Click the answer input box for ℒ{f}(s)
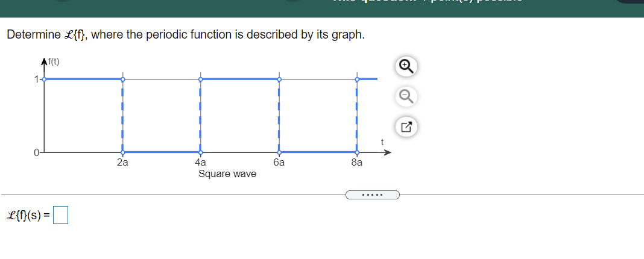The image size is (644, 259). [x=61, y=215]
